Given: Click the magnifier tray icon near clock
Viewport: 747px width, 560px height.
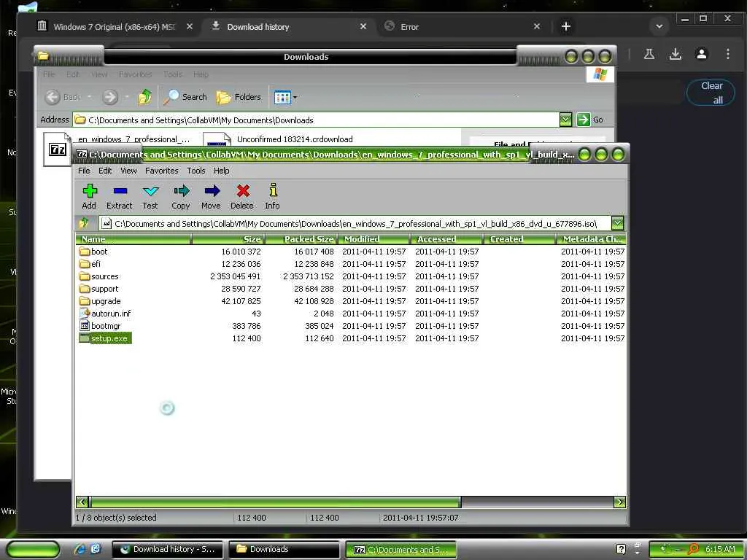Looking at the screenshot, I should 694,549.
